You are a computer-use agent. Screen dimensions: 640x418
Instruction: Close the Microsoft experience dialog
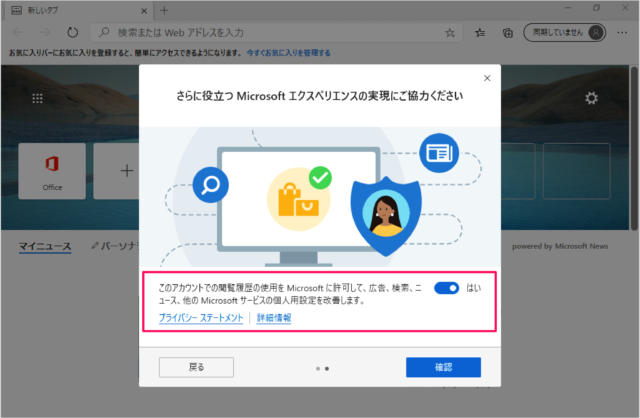click(487, 78)
